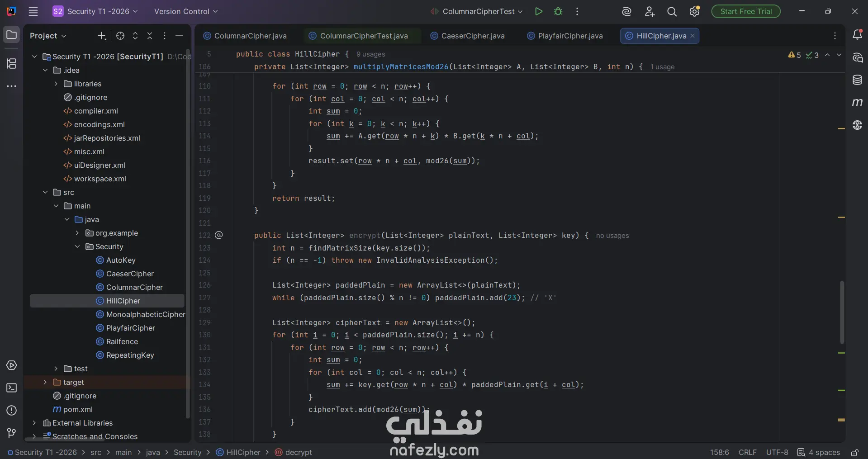Open the Security T1 -2026 project dropdown
Viewport: 868px width, 459px height.
point(95,11)
